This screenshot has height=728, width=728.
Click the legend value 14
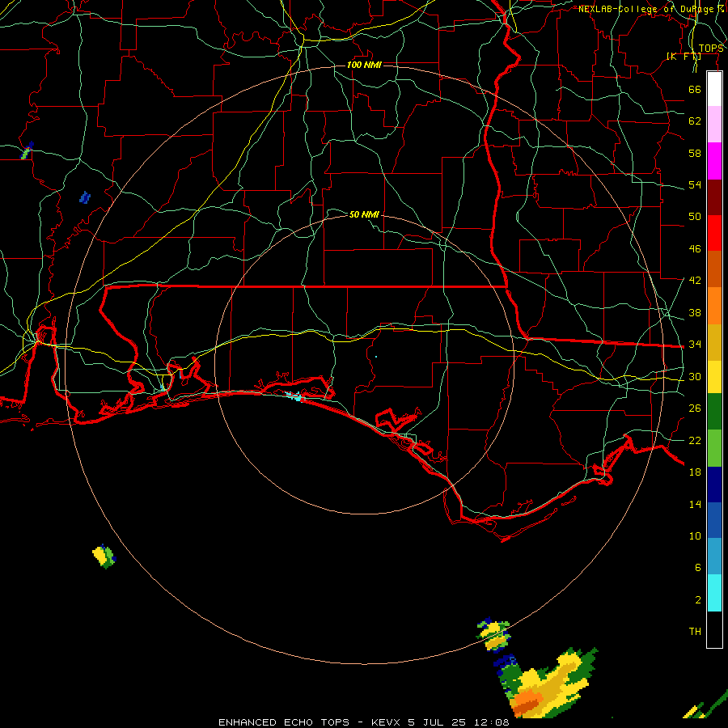pyautogui.click(x=695, y=504)
